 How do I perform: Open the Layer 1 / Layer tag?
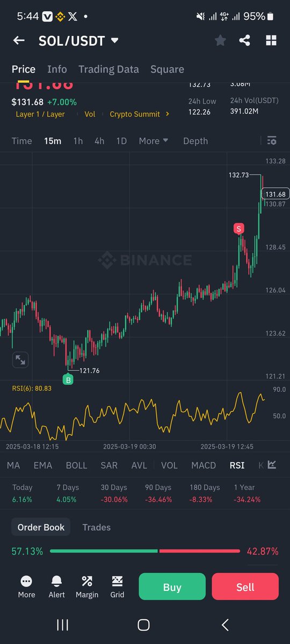pos(40,114)
